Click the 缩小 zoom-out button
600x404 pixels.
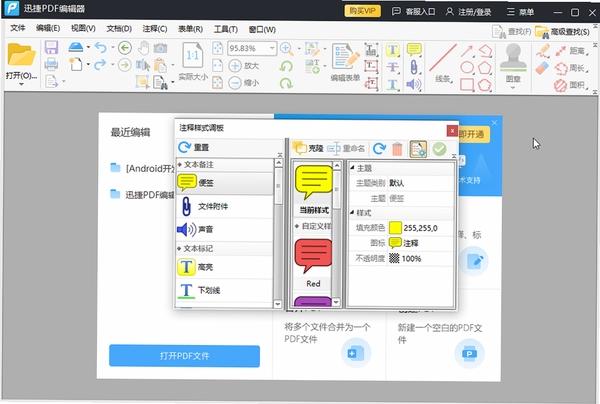pyautogui.click(x=243, y=83)
